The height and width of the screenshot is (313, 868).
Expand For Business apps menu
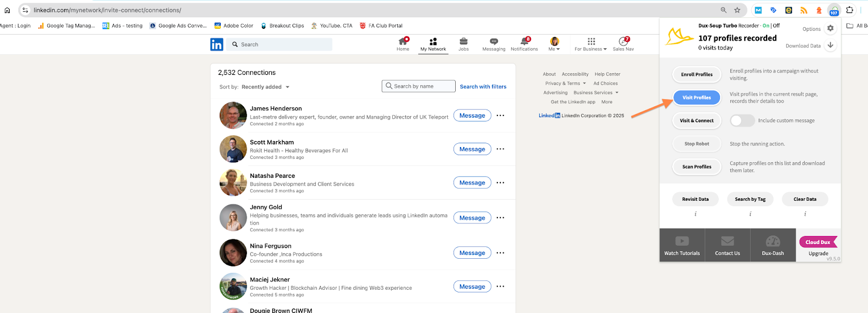[591, 44]
